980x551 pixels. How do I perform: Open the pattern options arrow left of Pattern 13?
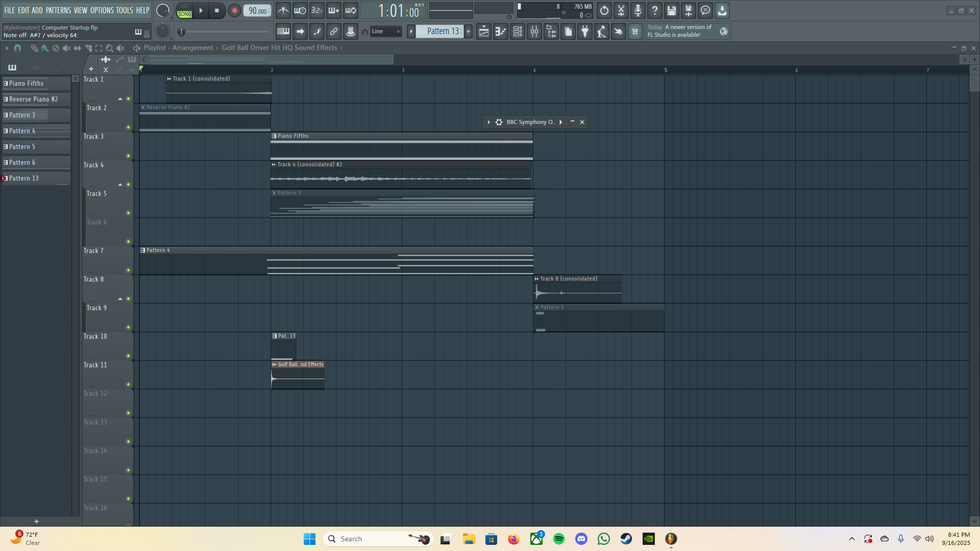click(411, 32)
